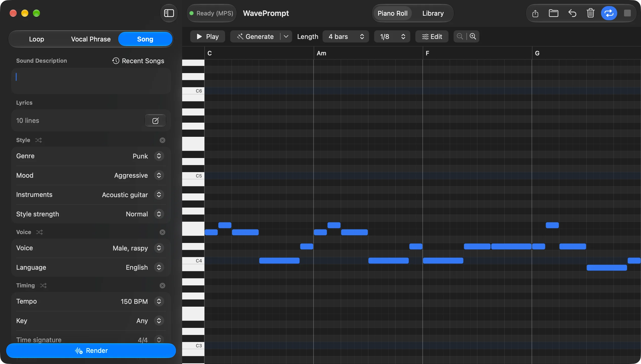Screen dimensions: 641x364
Task: Shuffle the Voice section settings
Action: (39, 232)
